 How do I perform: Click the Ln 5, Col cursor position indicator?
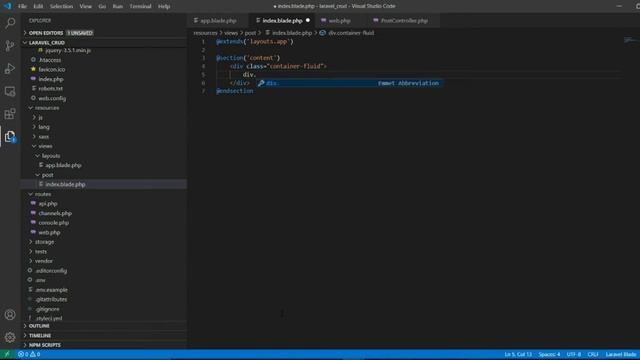518,354
